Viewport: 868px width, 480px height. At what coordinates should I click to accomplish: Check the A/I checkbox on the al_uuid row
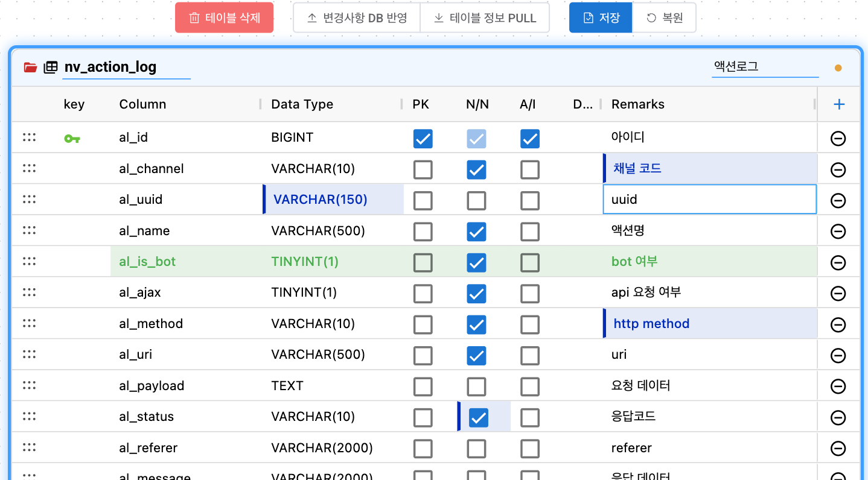[x=529, y=200]
